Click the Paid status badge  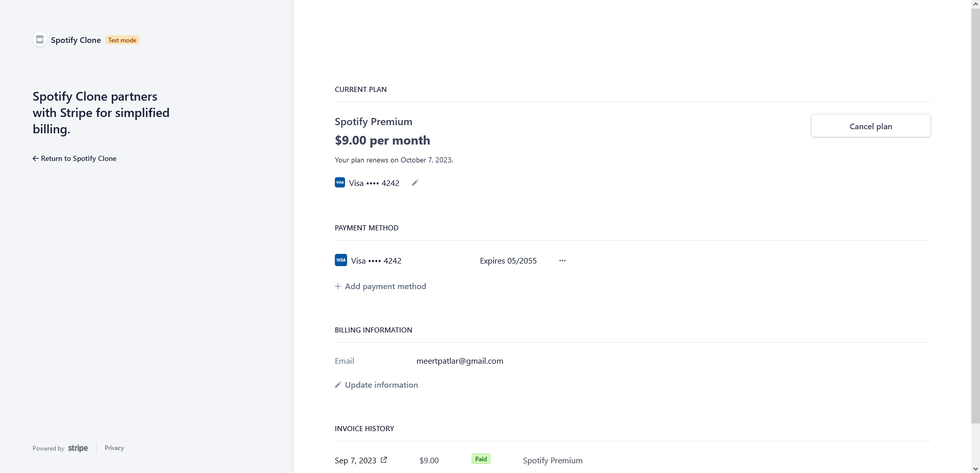coord(481,459)
